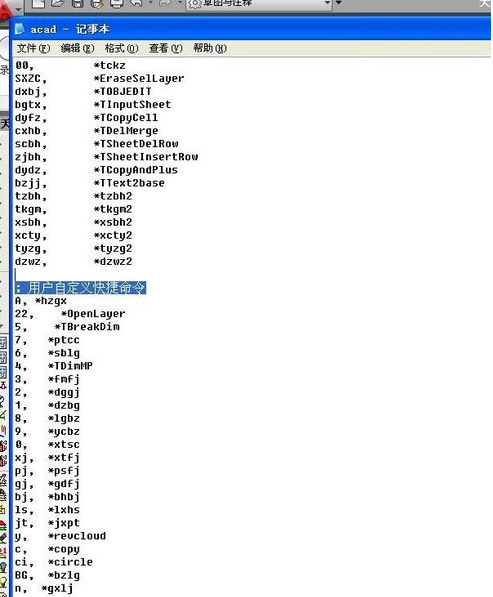Click the Notepad icon in acad title bar
The image size is (493, 597).
pos(19,29)
